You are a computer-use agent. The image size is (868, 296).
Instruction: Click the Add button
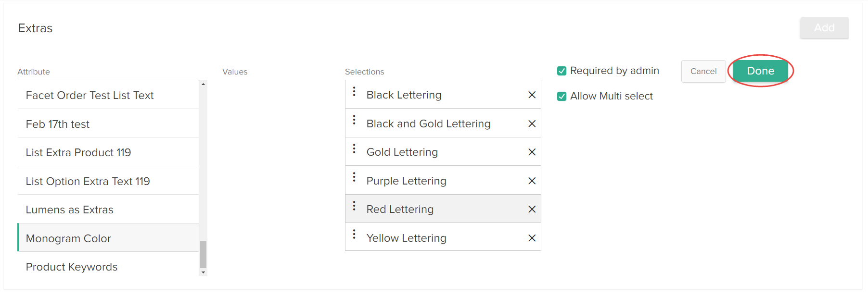pyautogui.click(x=824, y=27)
